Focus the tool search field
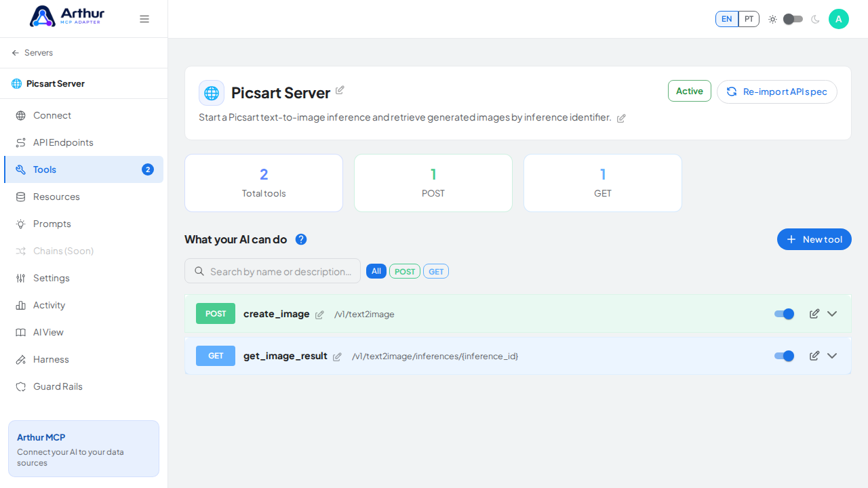 [x=273, y=271]
